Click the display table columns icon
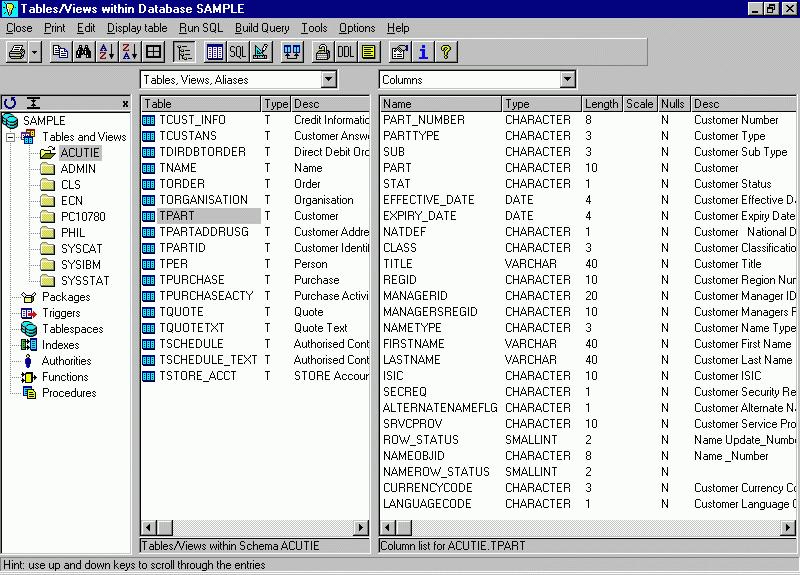This screenshot has height=575, width=800. coord(214,52)
